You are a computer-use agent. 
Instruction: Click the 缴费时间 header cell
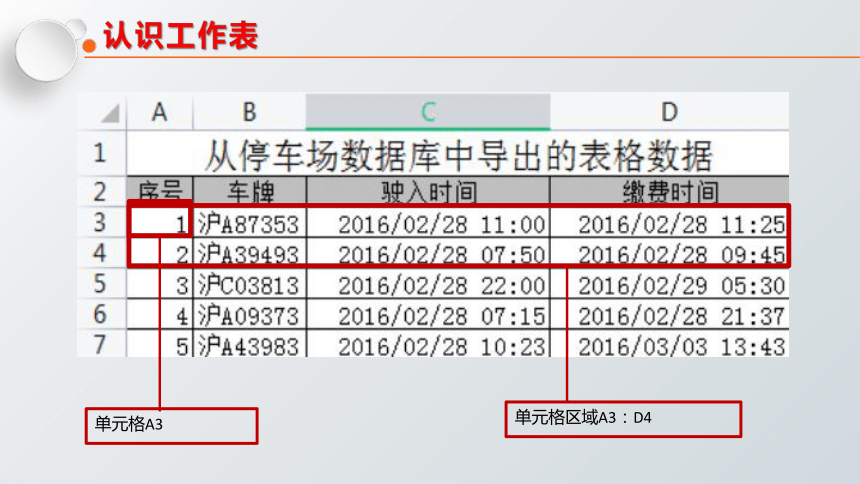[x=670, y=190]
